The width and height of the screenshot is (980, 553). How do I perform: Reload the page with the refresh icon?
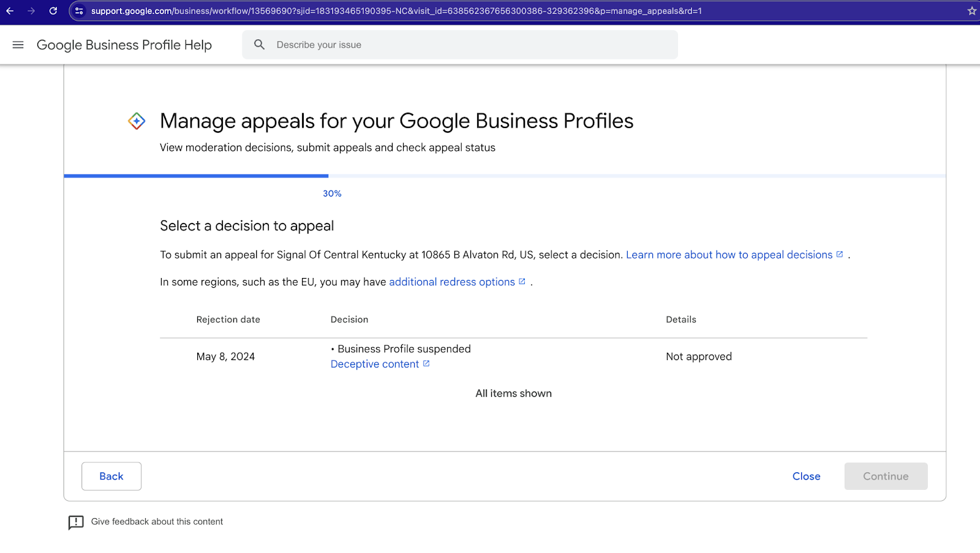(x=53, y=11)
